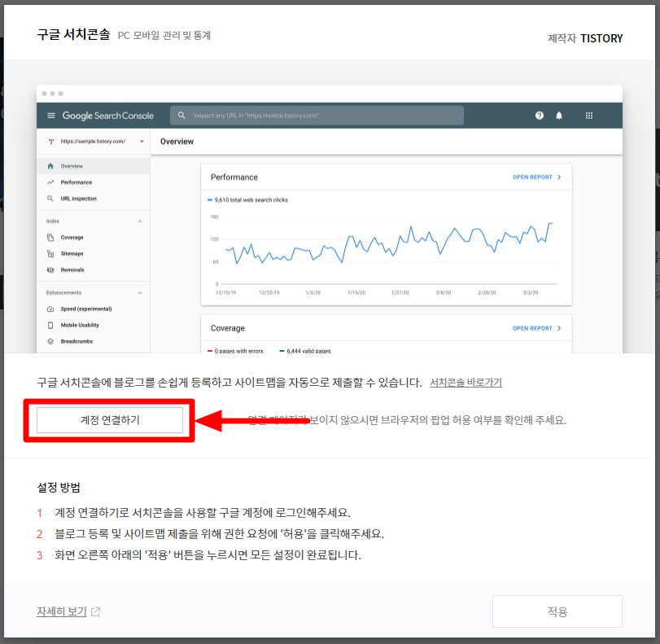
Task: Click the Removals crossed-eye icon
Action: pos(50,270)
